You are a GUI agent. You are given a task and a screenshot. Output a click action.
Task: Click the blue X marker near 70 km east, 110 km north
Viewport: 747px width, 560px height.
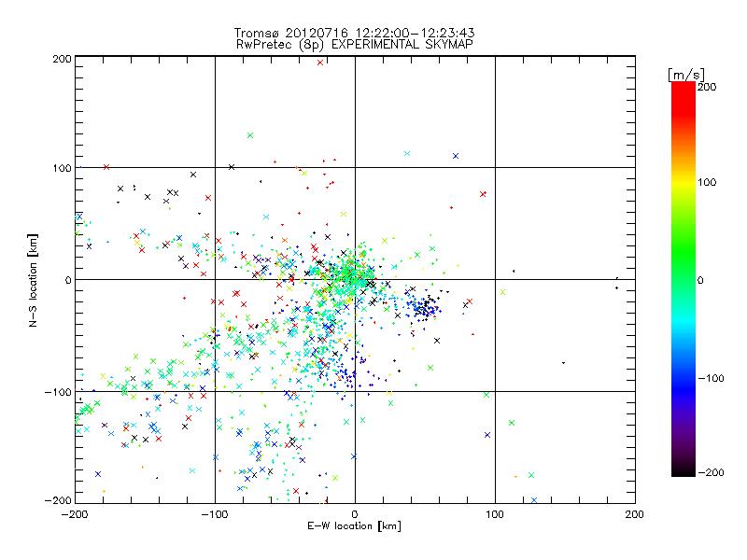click(456, 156)
